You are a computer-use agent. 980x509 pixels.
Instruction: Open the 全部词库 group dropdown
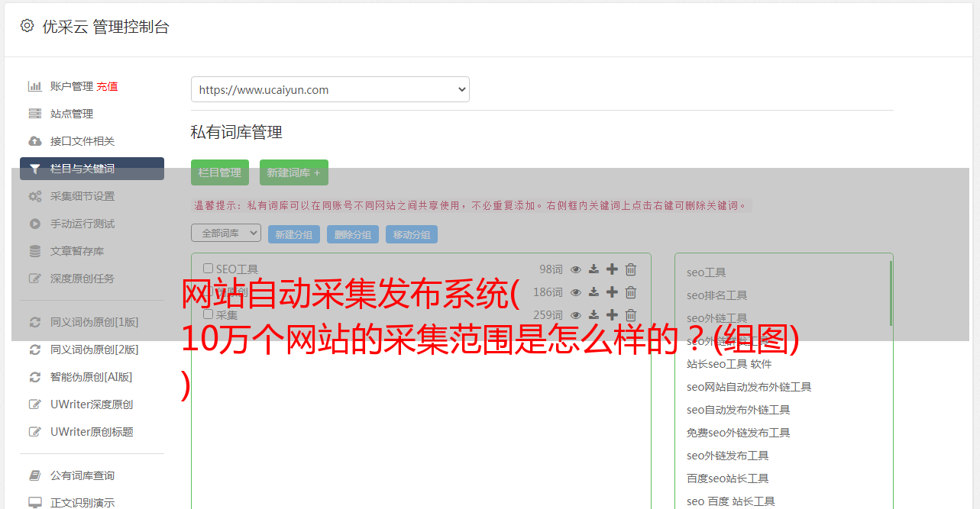[226, 233]
